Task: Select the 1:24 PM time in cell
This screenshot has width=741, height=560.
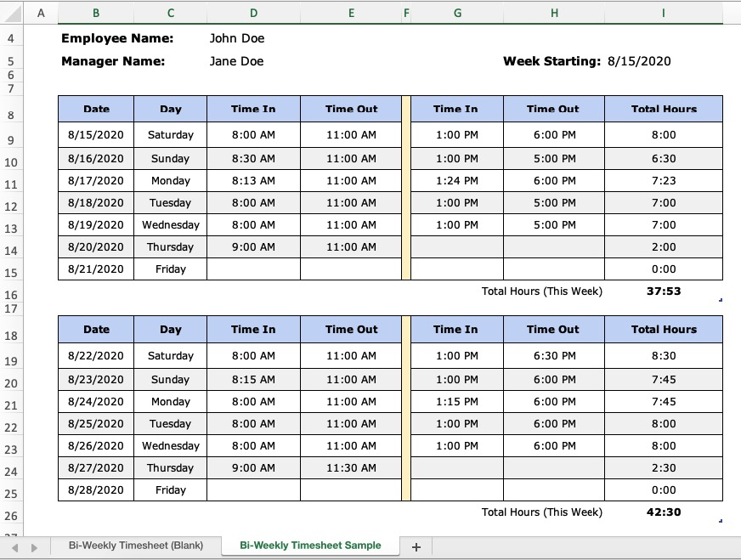Action: [457, 180]
